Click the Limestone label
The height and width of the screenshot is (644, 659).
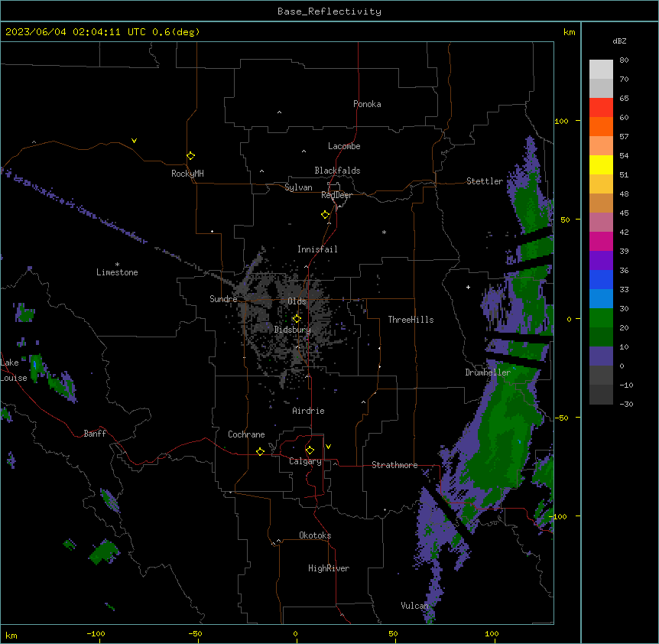tap(117, 272)
